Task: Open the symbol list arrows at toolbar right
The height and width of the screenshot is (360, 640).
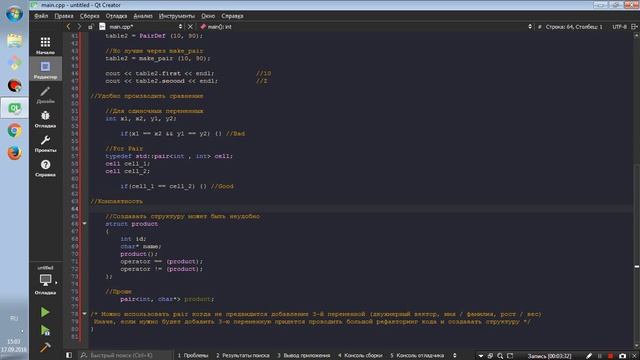Action: [x=530, y=27]
